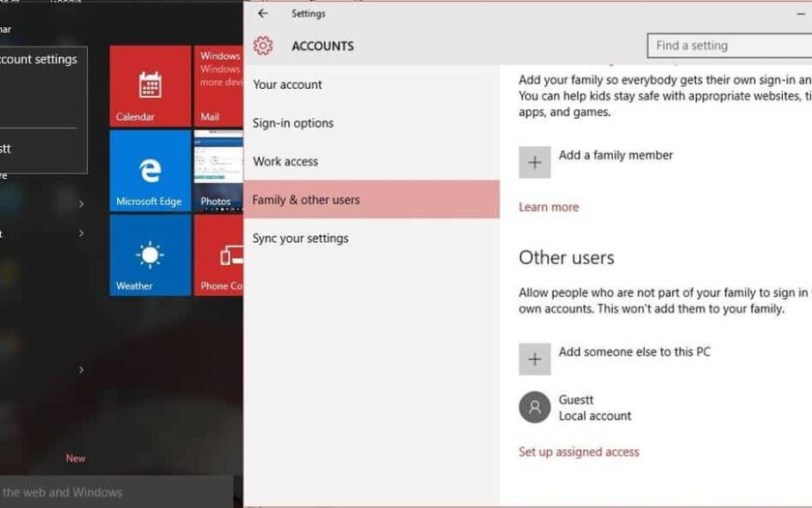Select the Guestt avatar icon
The height and width of the screenshot is (508, 812).
tap(535, 407)
